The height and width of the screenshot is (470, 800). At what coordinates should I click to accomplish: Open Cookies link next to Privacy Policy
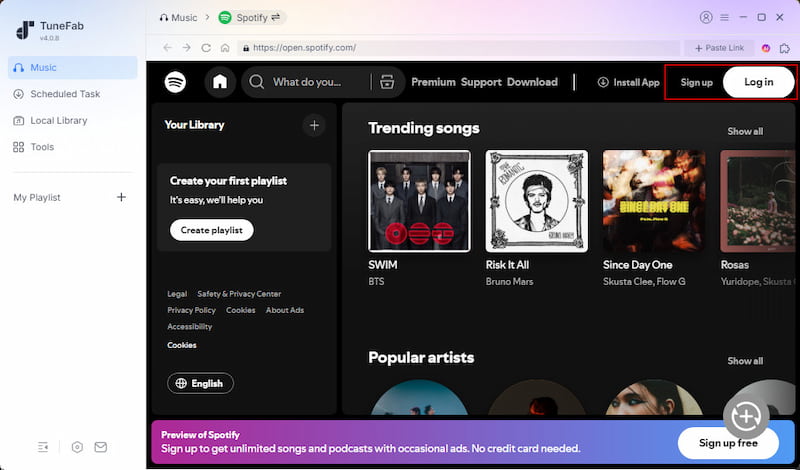[x=241, y=310]
